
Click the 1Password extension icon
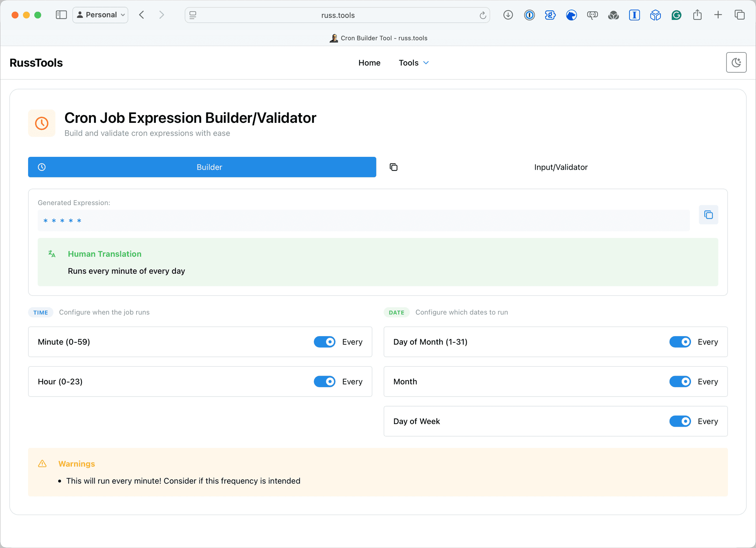pos(529,15)
